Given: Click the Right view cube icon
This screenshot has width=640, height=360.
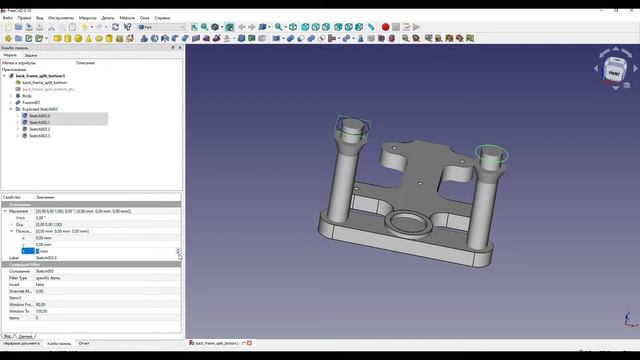Looking at the screenshot, I should (326, 27).
